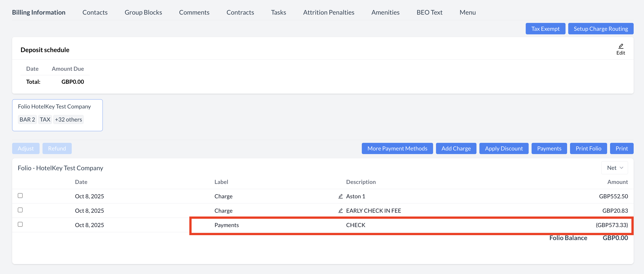Click the Add Charge button
The height and width of the screenshot is (274, 644).
456,148
